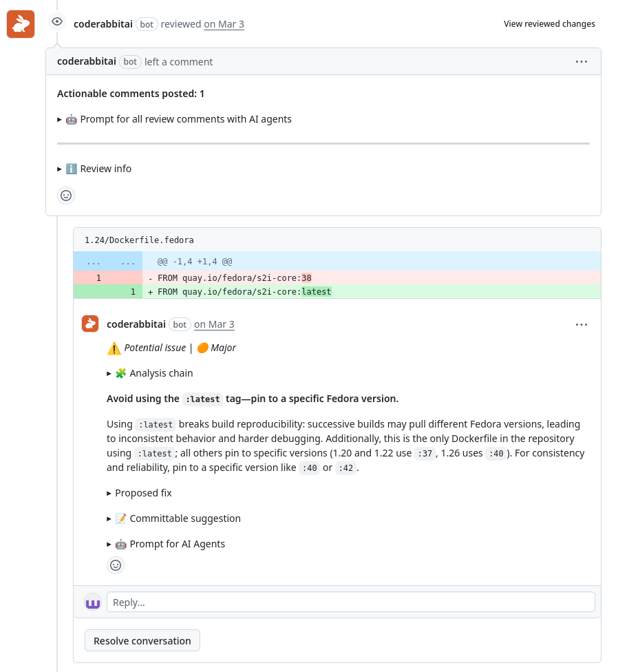Screen dimensions: 629x672
Task: Click the large coderabbitai rabbit avatar
Action: pyautogui.click(x=21, y=24)
